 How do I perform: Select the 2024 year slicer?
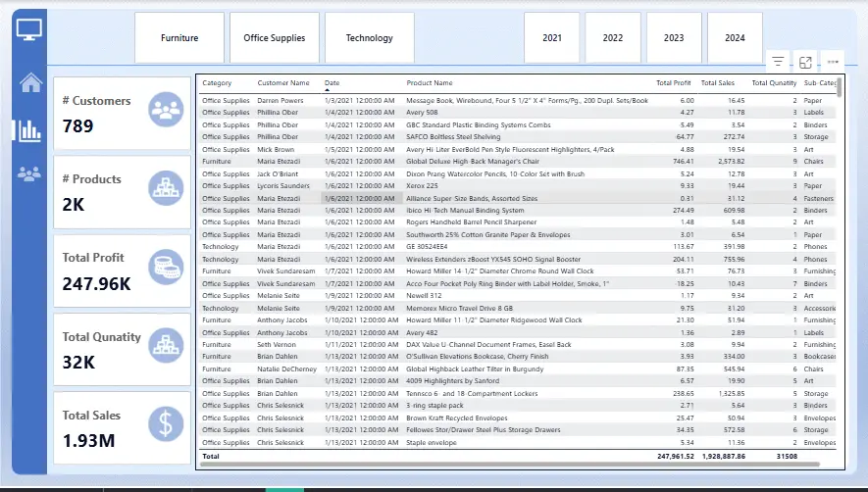point(735,37)
